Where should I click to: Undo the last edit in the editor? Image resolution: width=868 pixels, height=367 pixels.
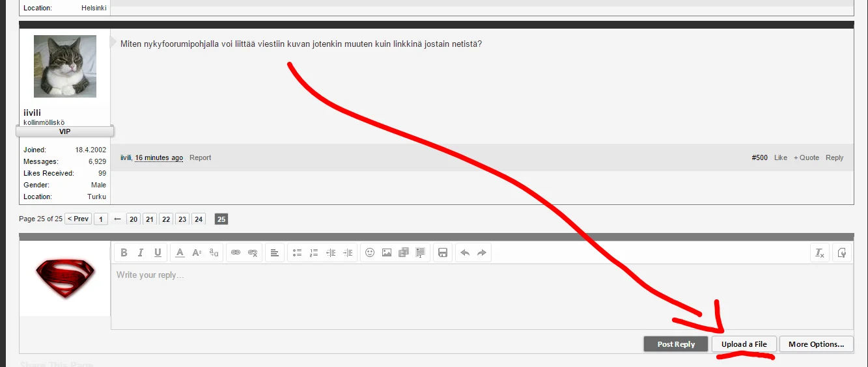pyautogui.click(x=465, y=252)
